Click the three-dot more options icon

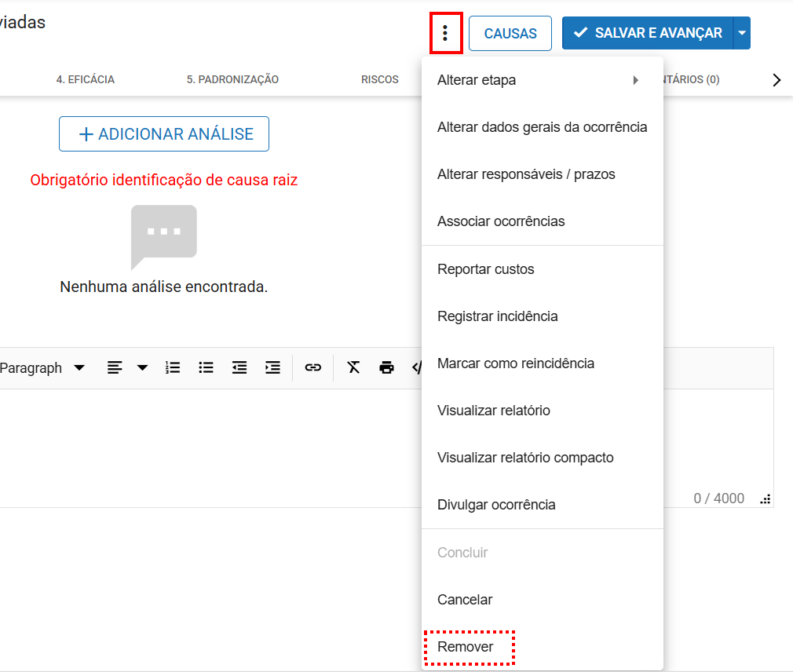point(445,33)
